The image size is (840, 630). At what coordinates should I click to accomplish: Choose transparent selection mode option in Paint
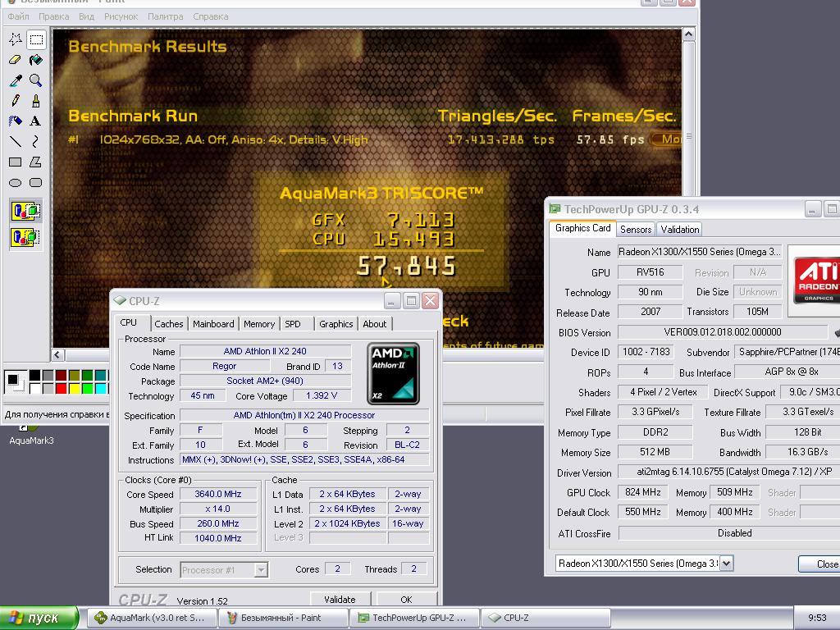pyautogui.click(x=25, y=237)
